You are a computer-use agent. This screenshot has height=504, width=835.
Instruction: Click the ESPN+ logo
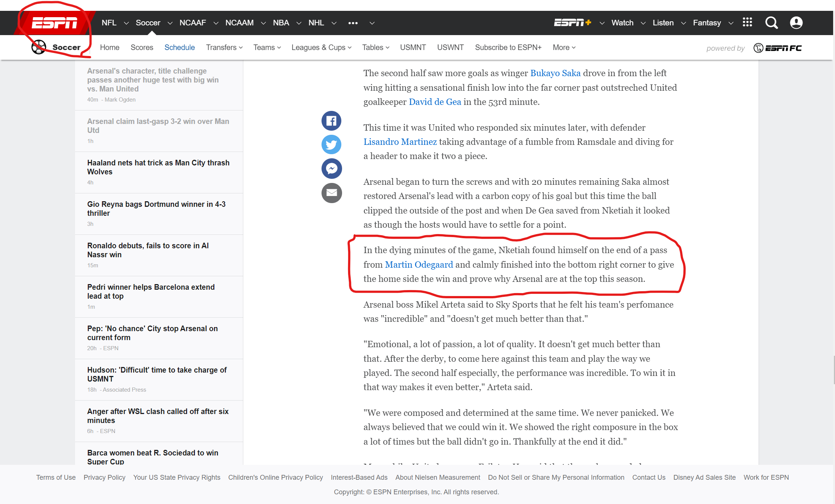pos(572,23)
